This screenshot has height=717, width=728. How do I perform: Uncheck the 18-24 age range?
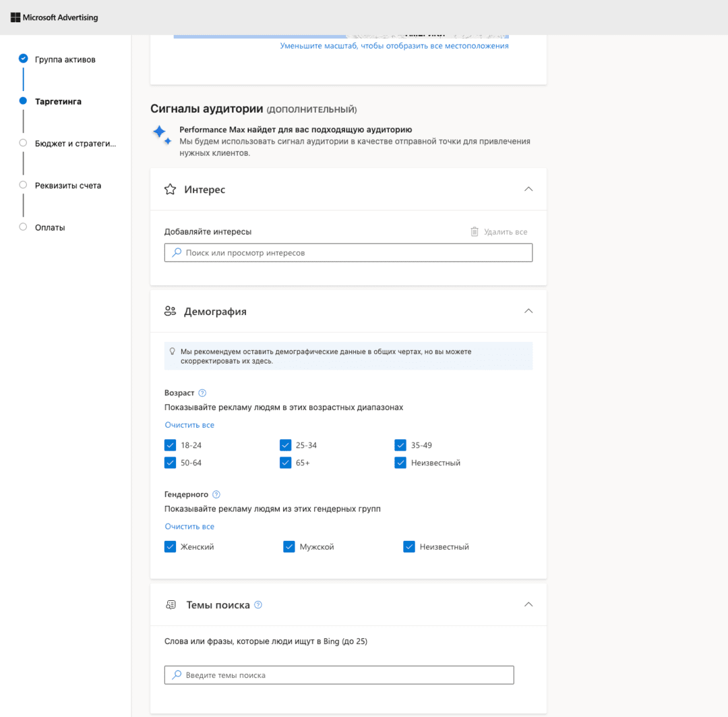point(171,445)
